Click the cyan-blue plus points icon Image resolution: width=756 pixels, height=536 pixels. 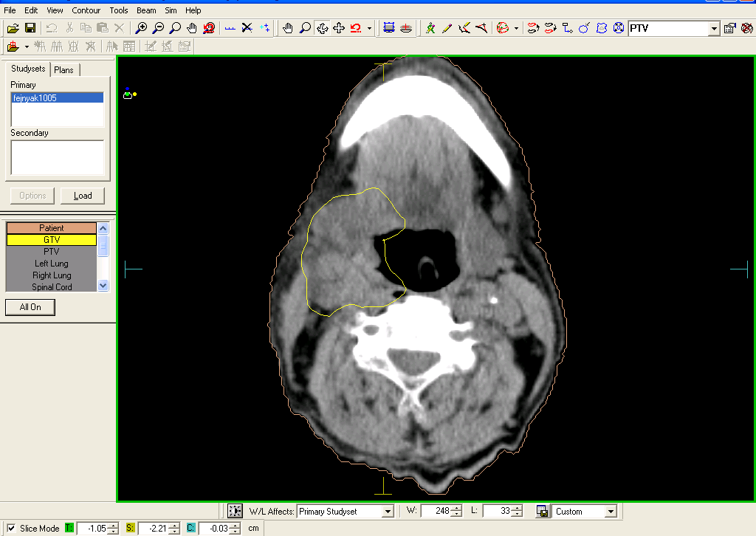tap(264, 28)
